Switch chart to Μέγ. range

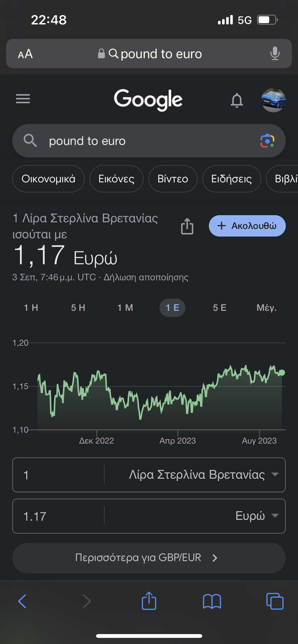click(267, 308)
